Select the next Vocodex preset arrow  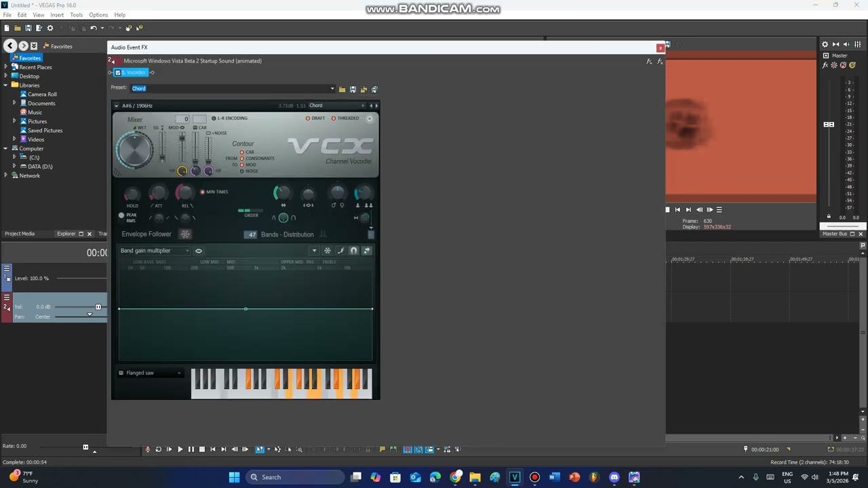tap(376, 106)
